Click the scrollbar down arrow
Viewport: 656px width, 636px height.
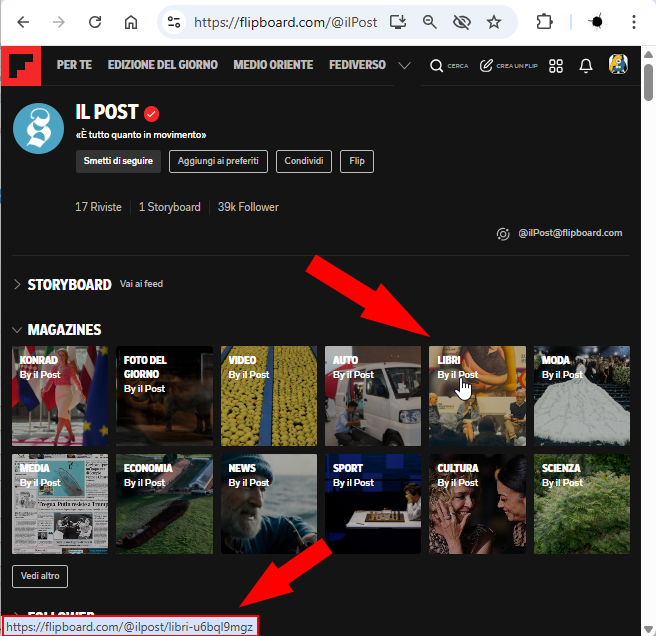[x=648, y=629]
